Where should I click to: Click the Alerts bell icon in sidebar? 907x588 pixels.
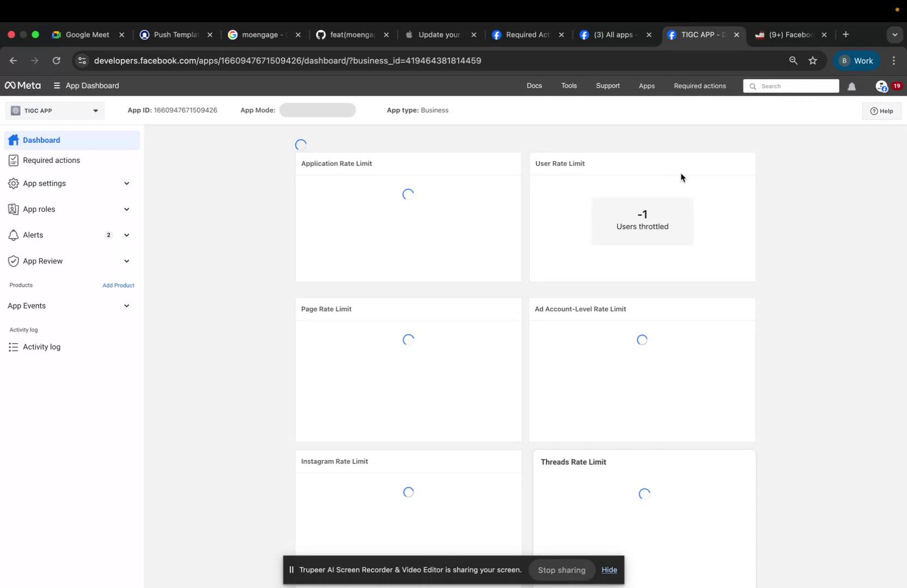(x=14, y=235)
